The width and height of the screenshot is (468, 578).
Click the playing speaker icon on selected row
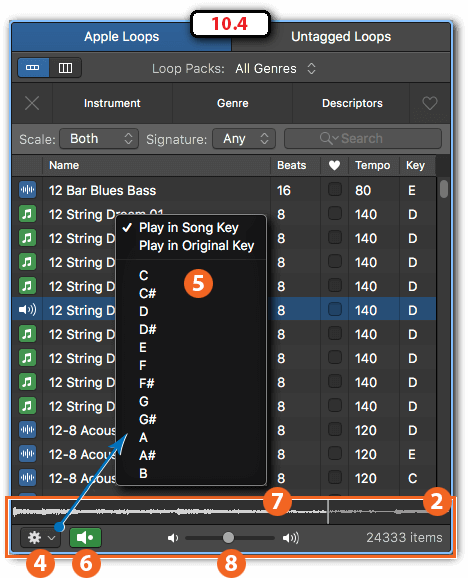coord(28,310)
